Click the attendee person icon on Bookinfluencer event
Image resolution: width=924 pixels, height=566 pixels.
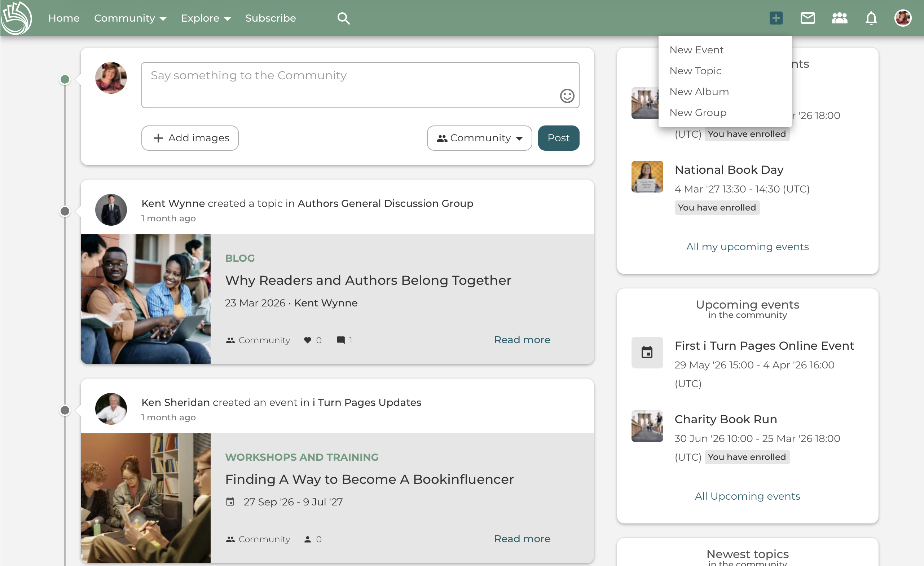tap(308, 539)
